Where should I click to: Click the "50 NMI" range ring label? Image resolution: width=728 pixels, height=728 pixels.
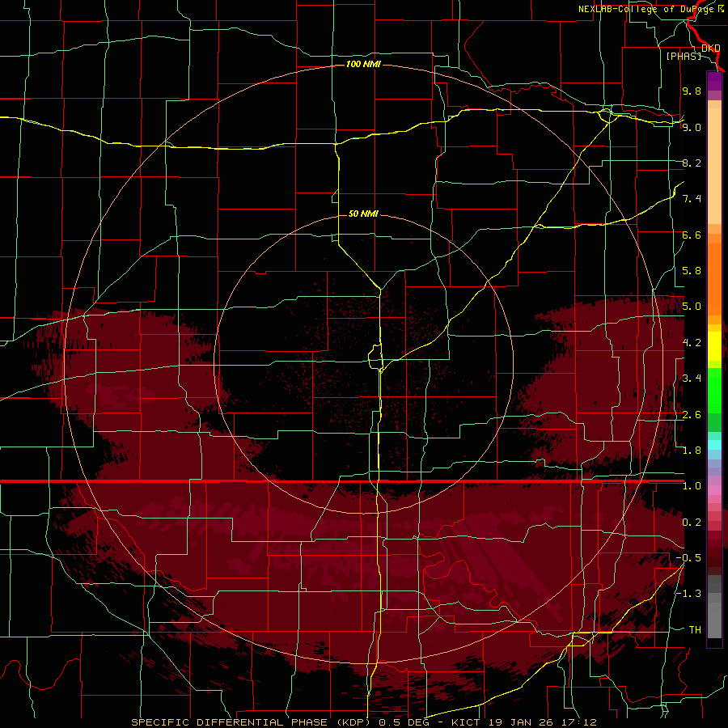[363, 214]
